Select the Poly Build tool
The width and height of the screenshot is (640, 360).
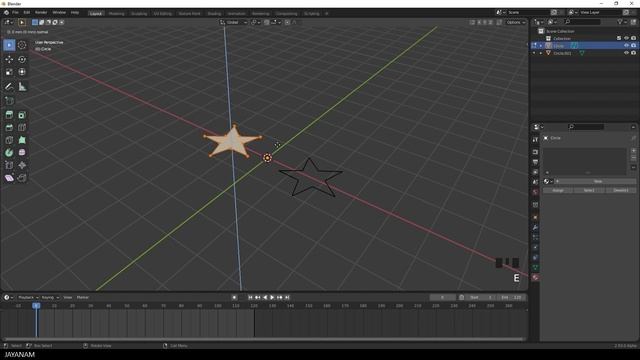tap(22, 140)
